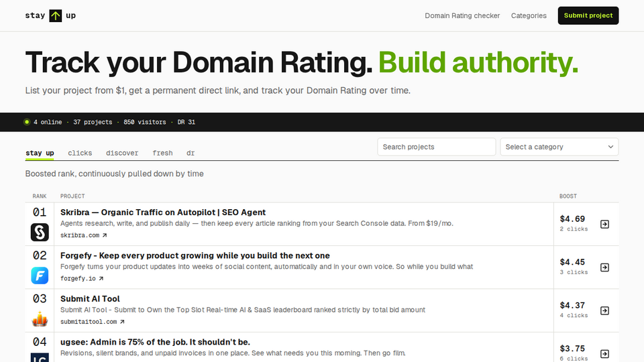Open Forgefy boost arrow icon
Image resolution: width=644 pixels, height=362 pixels.
[604, 267]
